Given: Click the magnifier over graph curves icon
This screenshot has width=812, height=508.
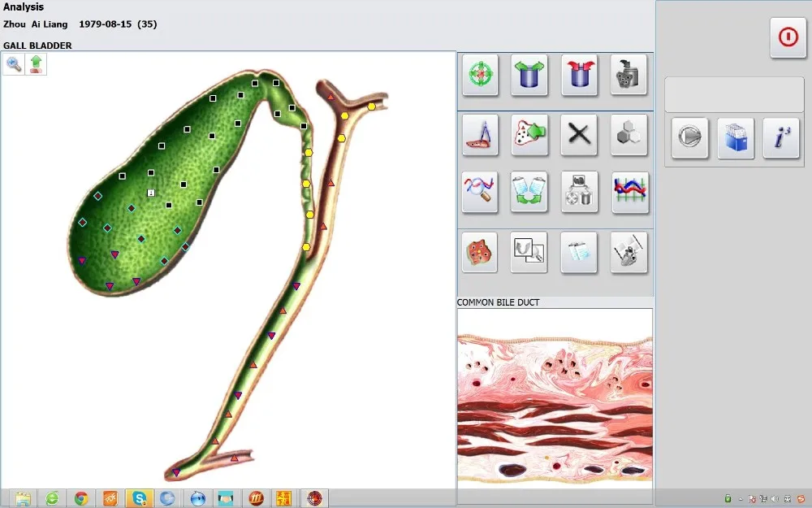Looking at the screenshot, I should click(x=479, y=192).
